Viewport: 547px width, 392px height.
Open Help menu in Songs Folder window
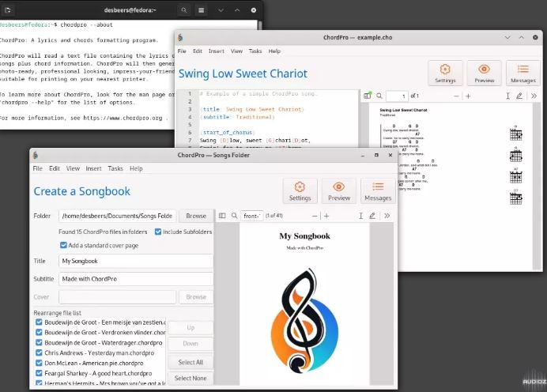pyautogui.click(x=136, y=168)
